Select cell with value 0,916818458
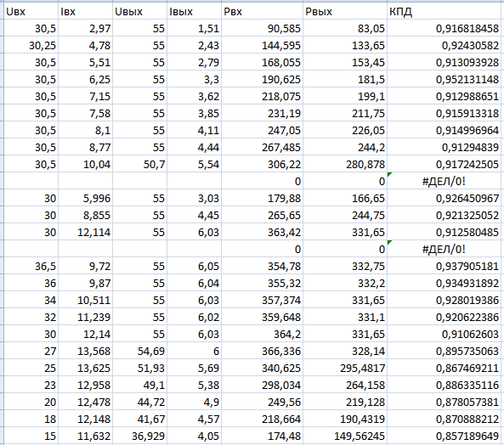 (445, 28)
